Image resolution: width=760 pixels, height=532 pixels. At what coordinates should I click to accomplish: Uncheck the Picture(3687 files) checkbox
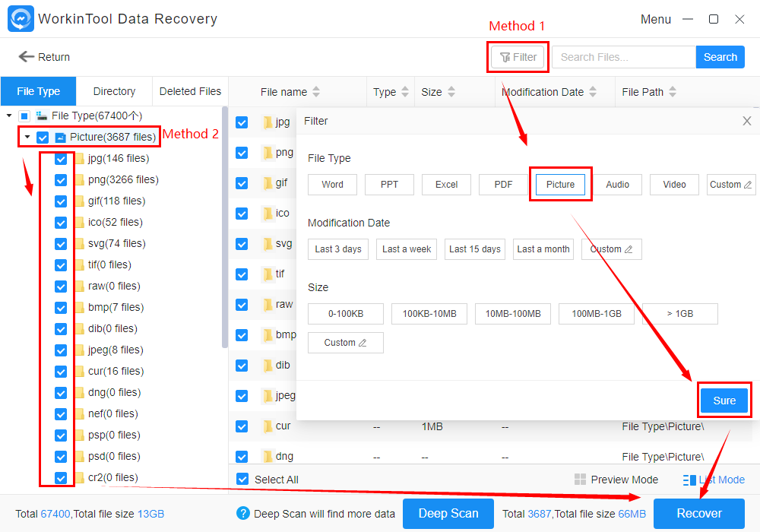pos(43,138)
